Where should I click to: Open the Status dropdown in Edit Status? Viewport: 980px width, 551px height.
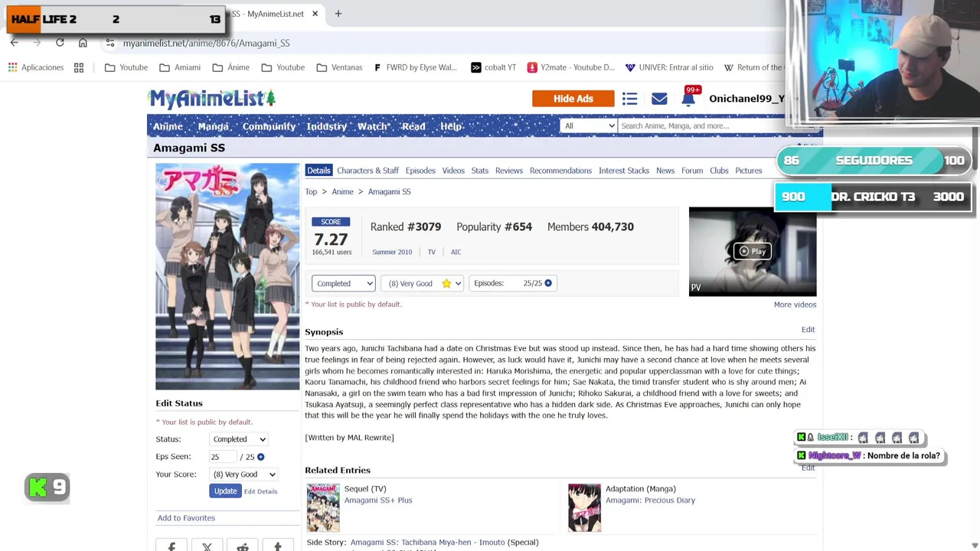click(239, 439)
